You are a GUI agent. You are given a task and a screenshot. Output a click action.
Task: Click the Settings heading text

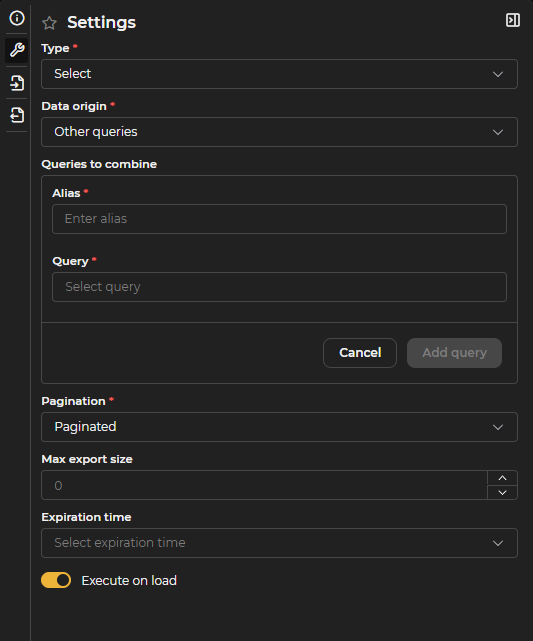point(101,22)
